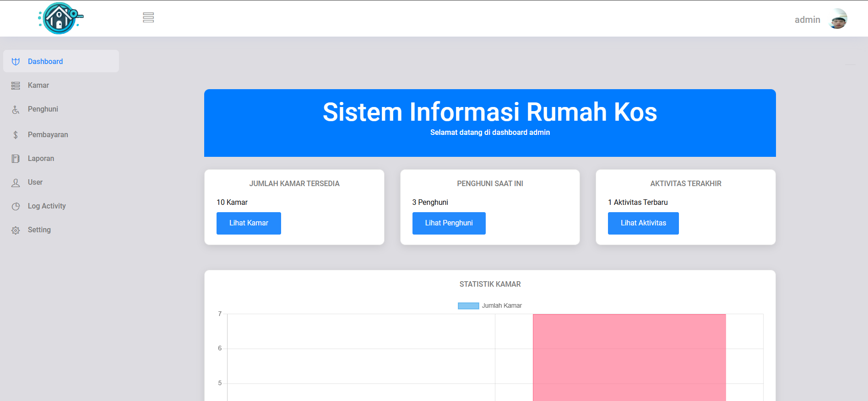Click the Setting gear icon
This screenshot has width=868, height=401.
pyautogui.click(x=16, y=230)
